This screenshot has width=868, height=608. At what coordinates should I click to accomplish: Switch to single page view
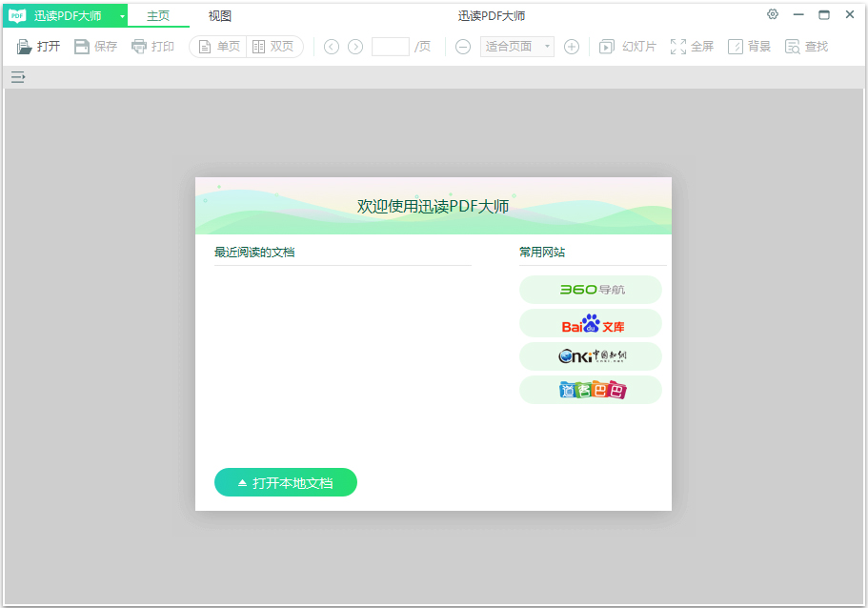pyautogui.click(x=218, y=47)
